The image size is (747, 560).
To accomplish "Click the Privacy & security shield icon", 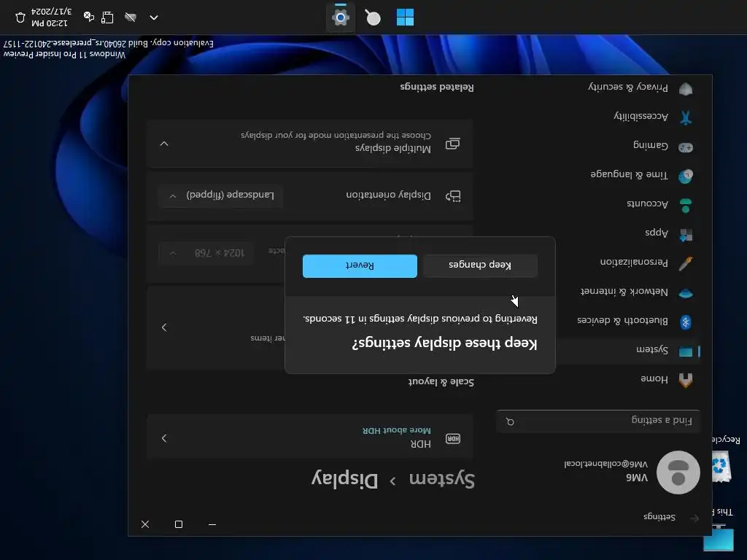I will pyautogui.click(x=686, y=88).
